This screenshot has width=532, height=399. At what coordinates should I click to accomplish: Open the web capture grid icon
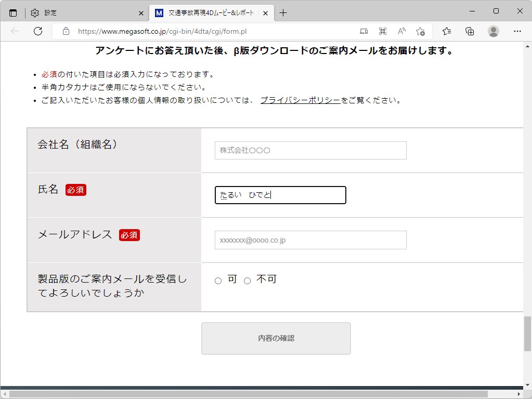coord(382,31)
